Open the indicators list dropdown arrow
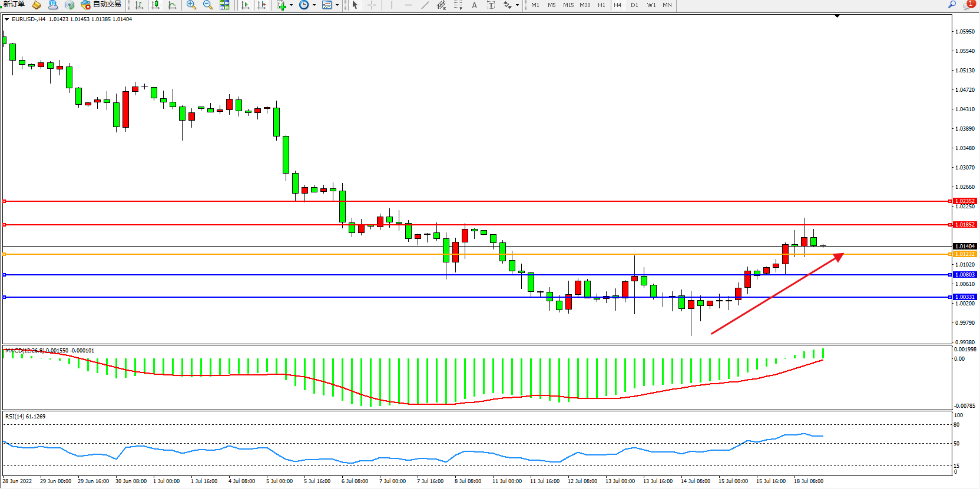This screenshot has width=980, height=489. 291,5
